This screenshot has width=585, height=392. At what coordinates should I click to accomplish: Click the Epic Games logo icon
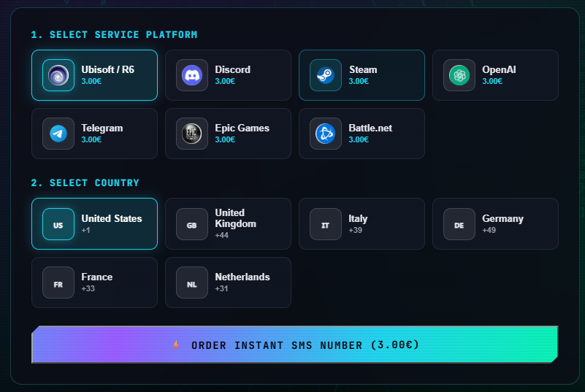(x=192, y=134)
